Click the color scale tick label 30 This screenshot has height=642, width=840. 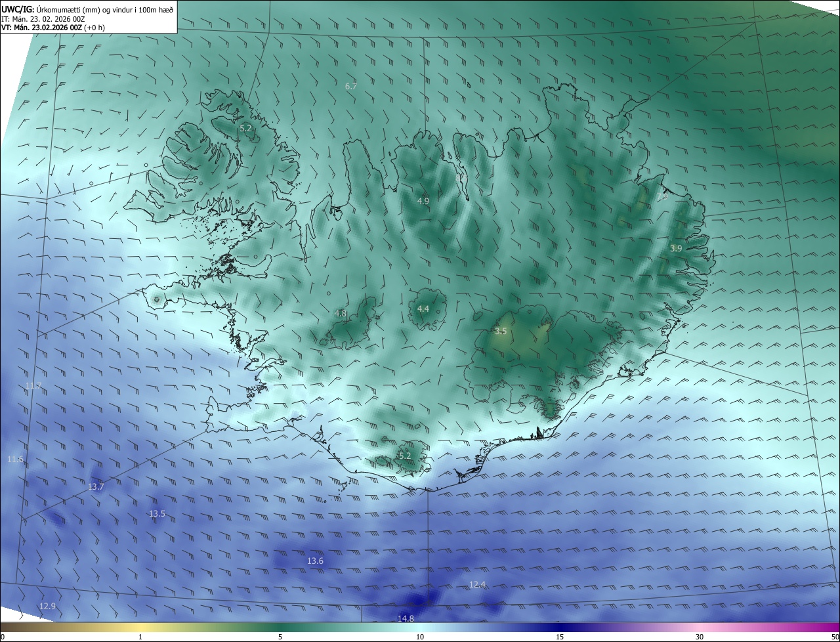(700, 637)
